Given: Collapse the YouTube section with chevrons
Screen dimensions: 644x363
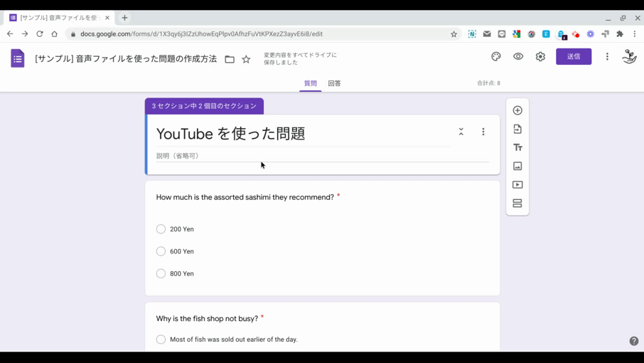Looking at the screenshot, I should tap(461, 132).
